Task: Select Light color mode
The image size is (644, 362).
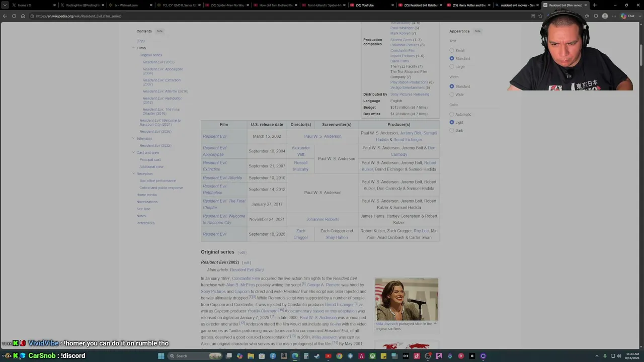Action: coord(452,122)
